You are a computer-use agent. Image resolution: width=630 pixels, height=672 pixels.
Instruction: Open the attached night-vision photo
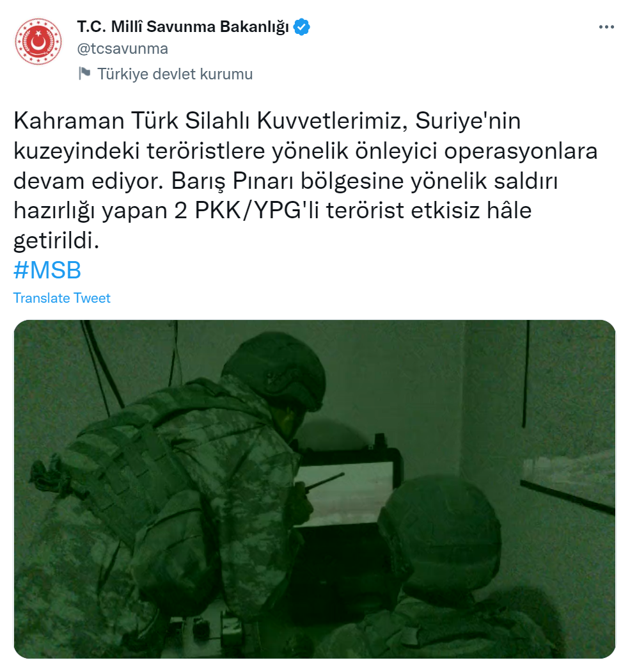(x=315, y=489)
